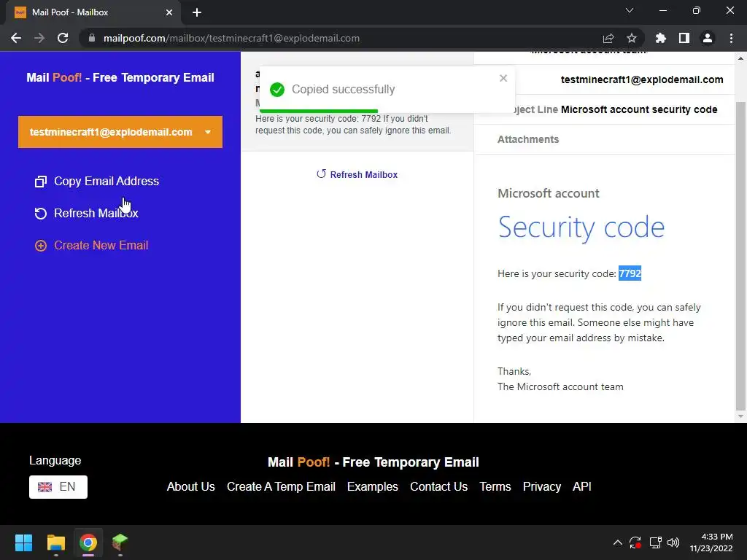Screen dimensions: 747x560
Task: Click the recipient testminecraft1@explodemail.com address in email pane
Action: pyautogui.click(x=642, y=79)
